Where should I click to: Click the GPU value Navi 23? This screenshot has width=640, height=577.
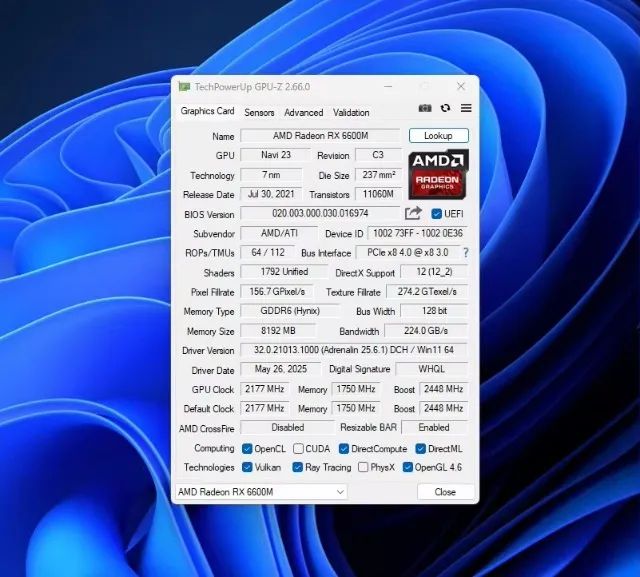tap(276, 155)
